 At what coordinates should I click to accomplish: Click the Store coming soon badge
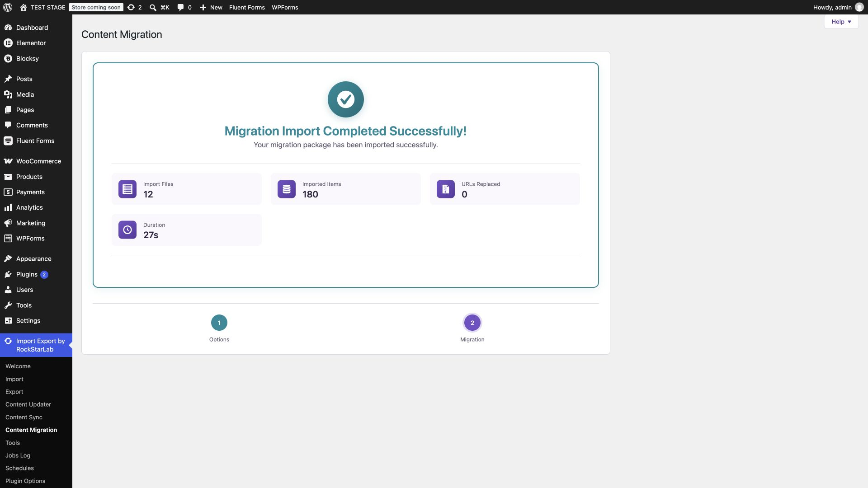click(x=96, y=7)
